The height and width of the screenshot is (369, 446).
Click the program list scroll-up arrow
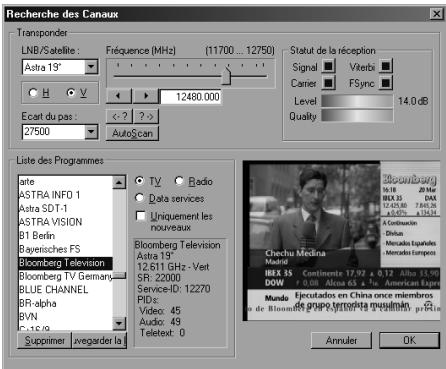[119, 182]
